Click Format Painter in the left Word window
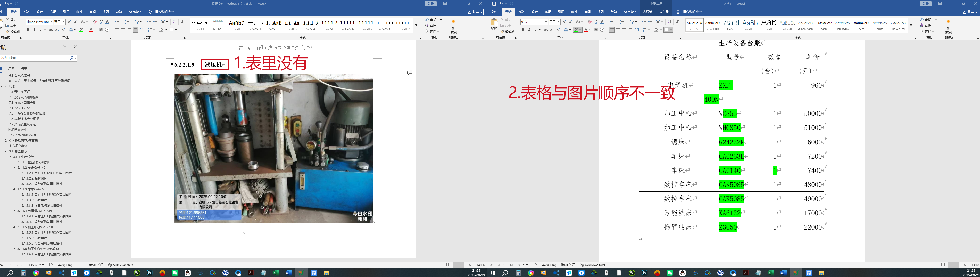Image resolution: width=980 pixels, height=277 pixels. tap(13, 31)
